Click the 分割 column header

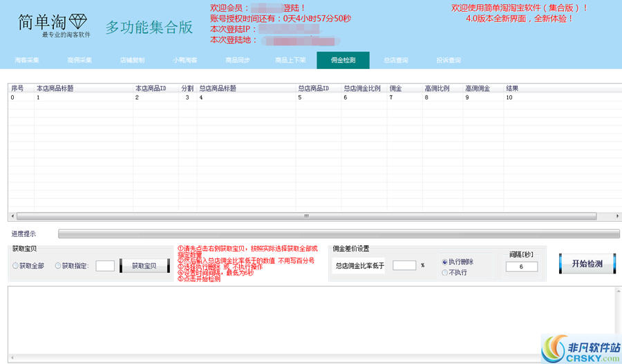(187, 88)
